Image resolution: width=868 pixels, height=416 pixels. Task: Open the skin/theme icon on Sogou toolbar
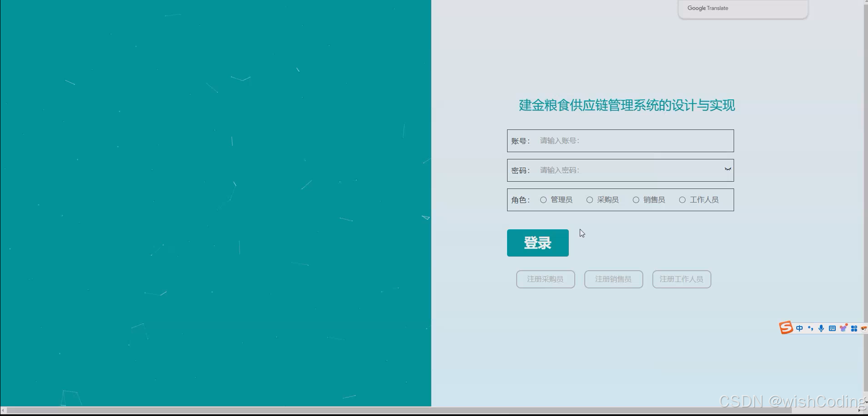(x=843, y=328)
